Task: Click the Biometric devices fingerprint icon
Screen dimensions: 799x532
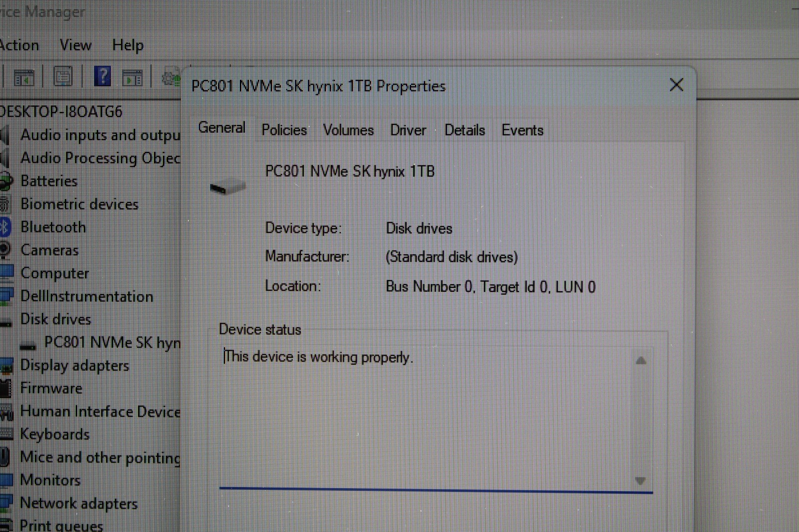Action: click(4, 204)
